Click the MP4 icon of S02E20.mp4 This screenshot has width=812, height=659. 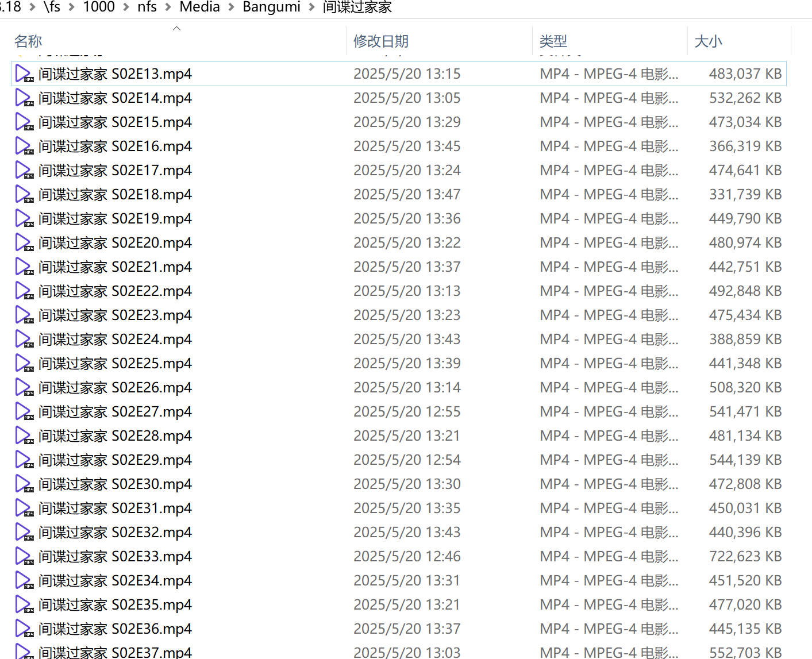pos(24,242)
